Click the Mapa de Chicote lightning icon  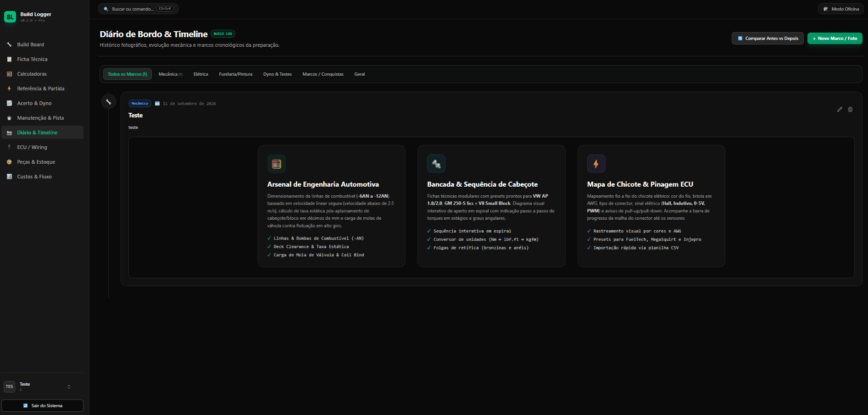596,164
